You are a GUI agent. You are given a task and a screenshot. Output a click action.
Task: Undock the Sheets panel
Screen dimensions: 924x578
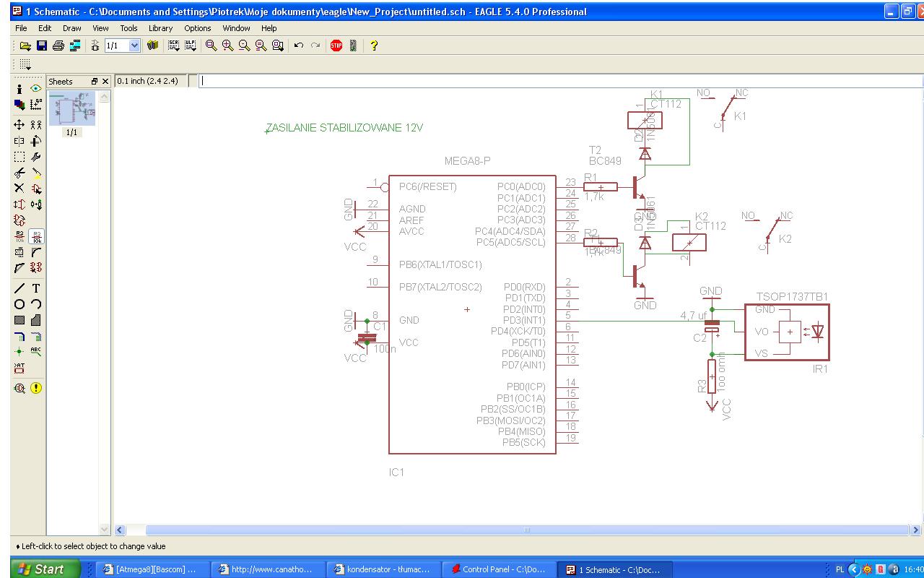click(95, 82)
